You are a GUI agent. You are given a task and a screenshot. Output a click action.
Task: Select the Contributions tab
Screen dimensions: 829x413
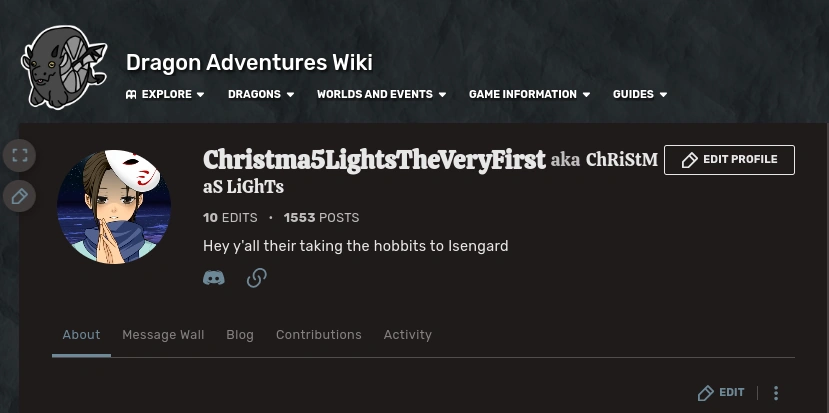319,335
